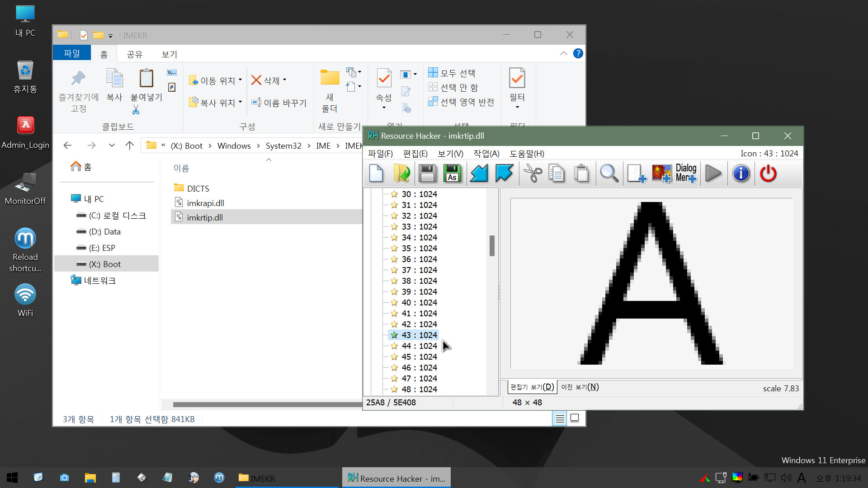Screen dimensions: 868x488
Task: Click the scissors Cut icon
Action: [533, 174]
